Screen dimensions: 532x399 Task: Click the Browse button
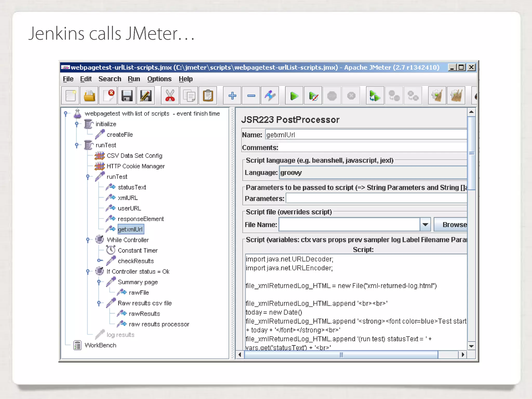[451, 224]
